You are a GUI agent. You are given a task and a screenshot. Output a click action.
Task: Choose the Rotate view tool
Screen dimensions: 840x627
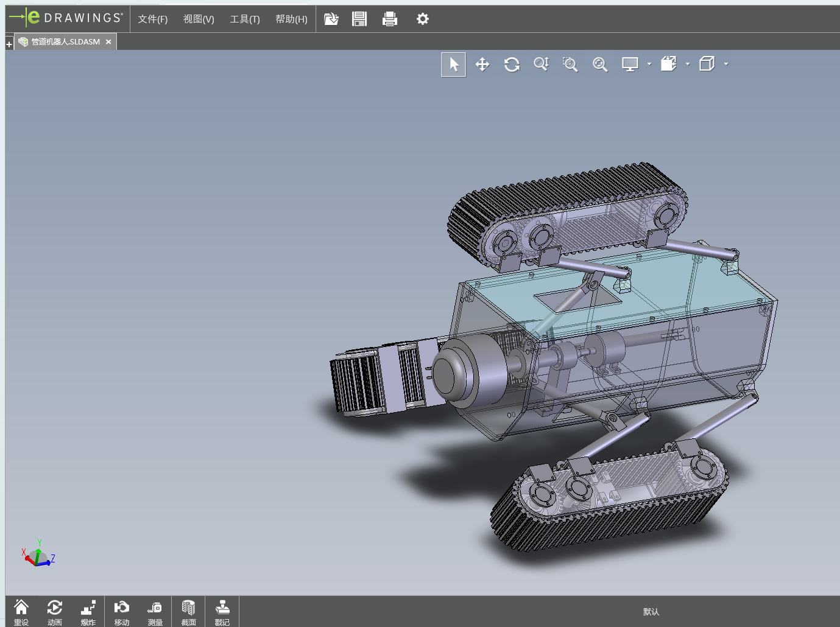coord(512,65)
